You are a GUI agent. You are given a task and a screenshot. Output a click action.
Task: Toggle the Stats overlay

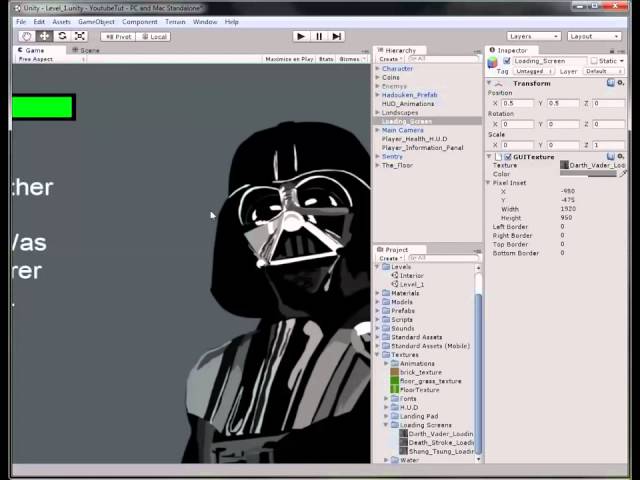326,59
